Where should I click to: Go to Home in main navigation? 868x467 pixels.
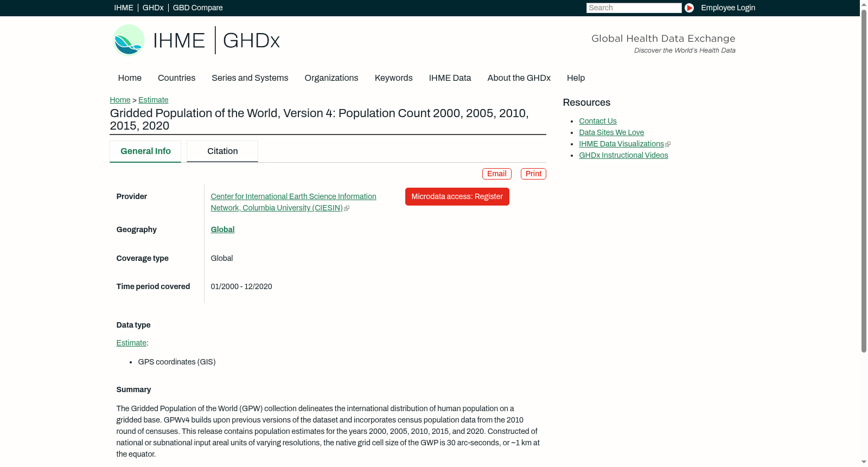click(130, 78)
